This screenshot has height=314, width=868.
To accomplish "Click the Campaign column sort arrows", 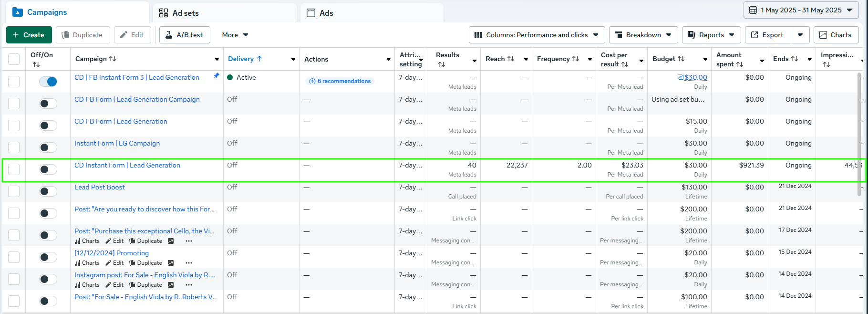I will click(113, 59).
